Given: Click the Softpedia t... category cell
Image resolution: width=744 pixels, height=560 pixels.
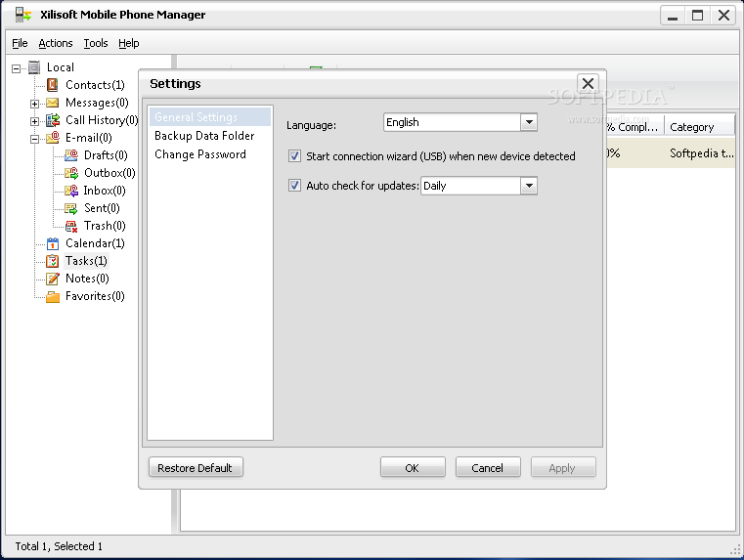Looking at the screenshot, I should pos(701,153).
